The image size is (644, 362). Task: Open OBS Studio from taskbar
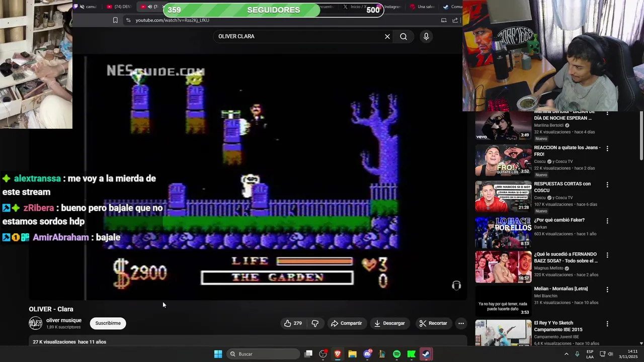[323, 354]
